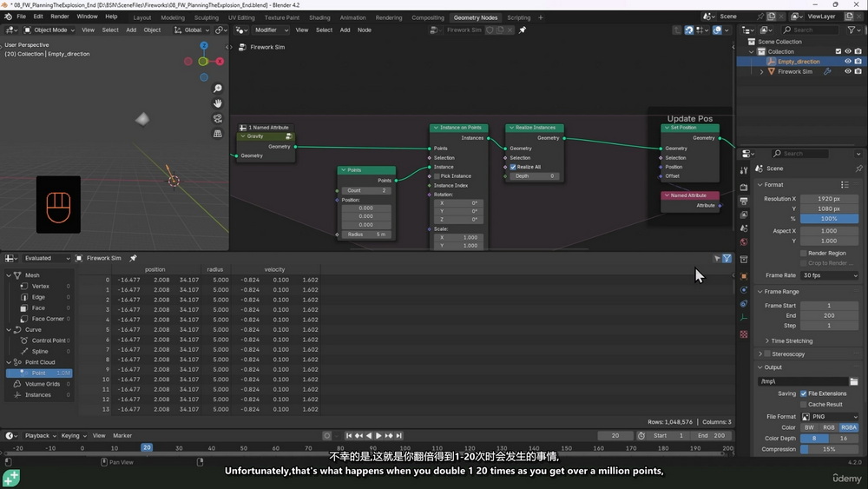Click the Compression 15% slider
The width and height of the screenshot is (868, 489).
point(829,449)
